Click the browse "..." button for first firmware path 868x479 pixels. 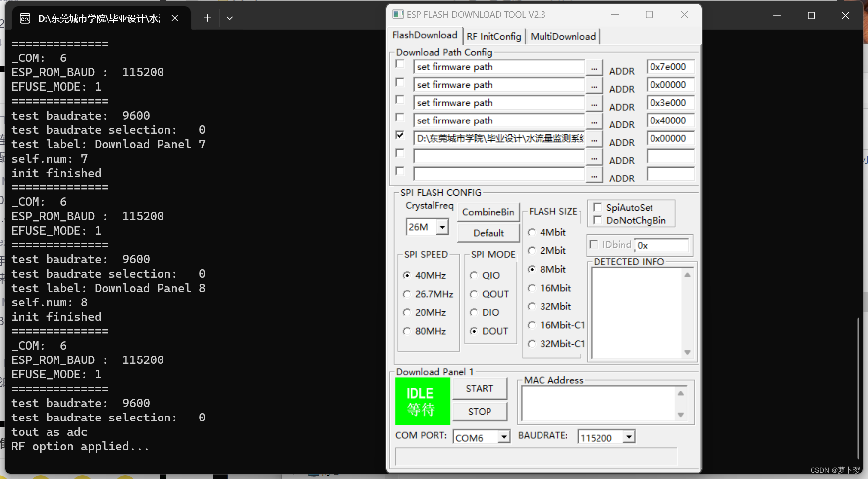tap(594, 68)
